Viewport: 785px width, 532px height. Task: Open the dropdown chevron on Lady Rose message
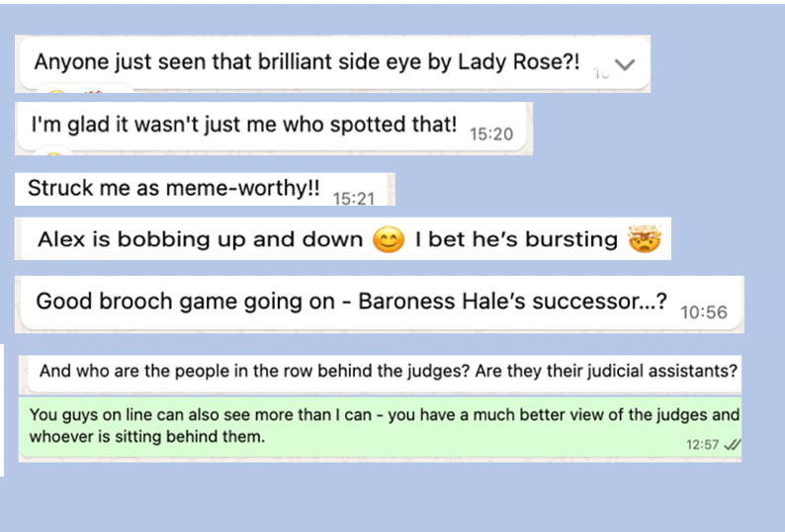coord(624,65)
